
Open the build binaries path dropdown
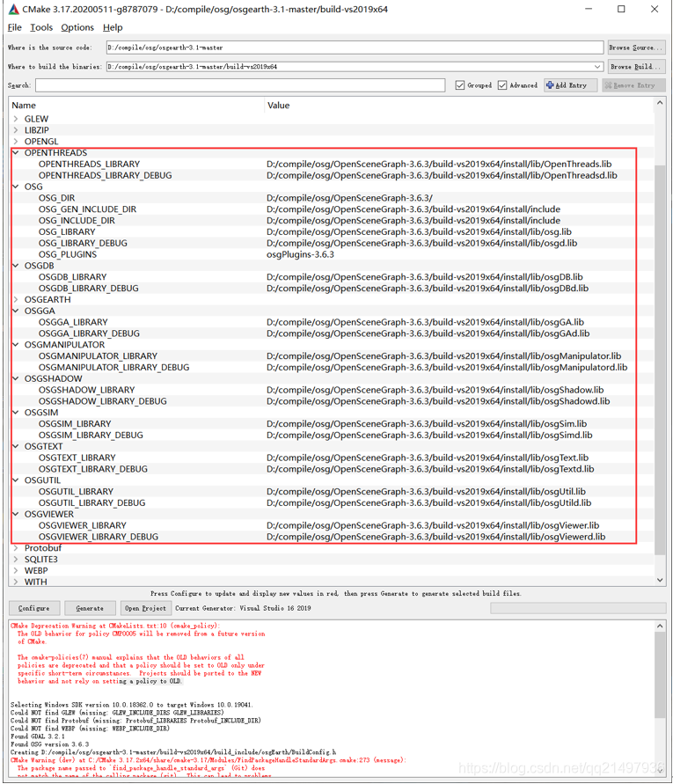(x=597, y=67)
